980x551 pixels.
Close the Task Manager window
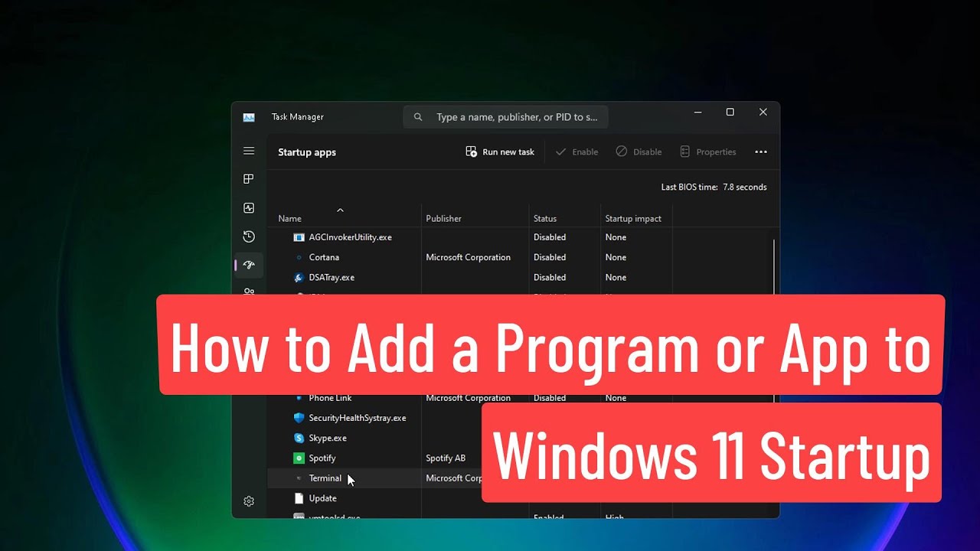pyautogui.click(x=763, y=112)
